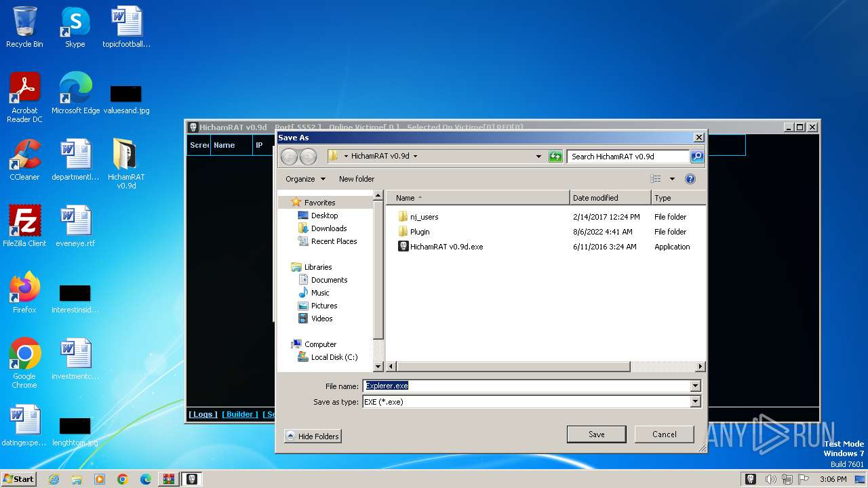Select Videos library
Screen dimensions: 868x488
click(321, 319)
